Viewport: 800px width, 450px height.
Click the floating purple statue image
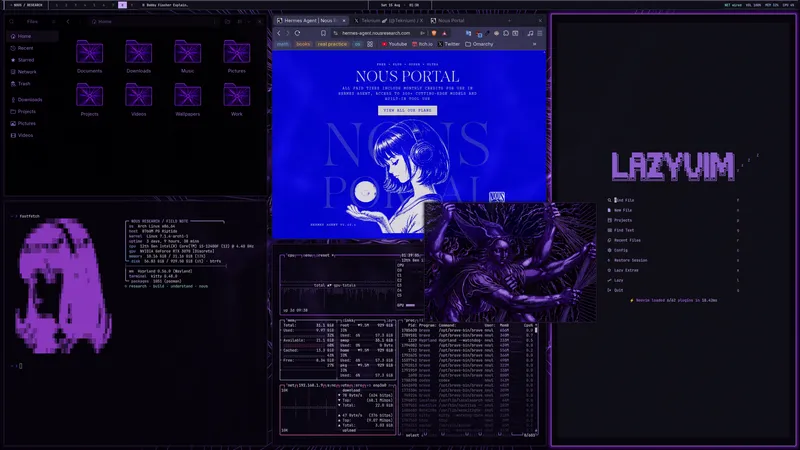click(510, 262)
